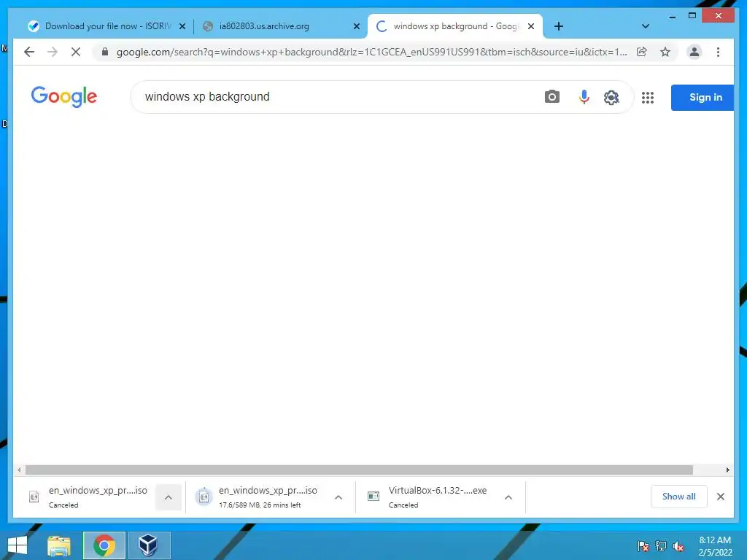The width and height of the screenshot is (747, 560).
Task: Click the VirtualBox exe file icon
Action: [373, 497]
